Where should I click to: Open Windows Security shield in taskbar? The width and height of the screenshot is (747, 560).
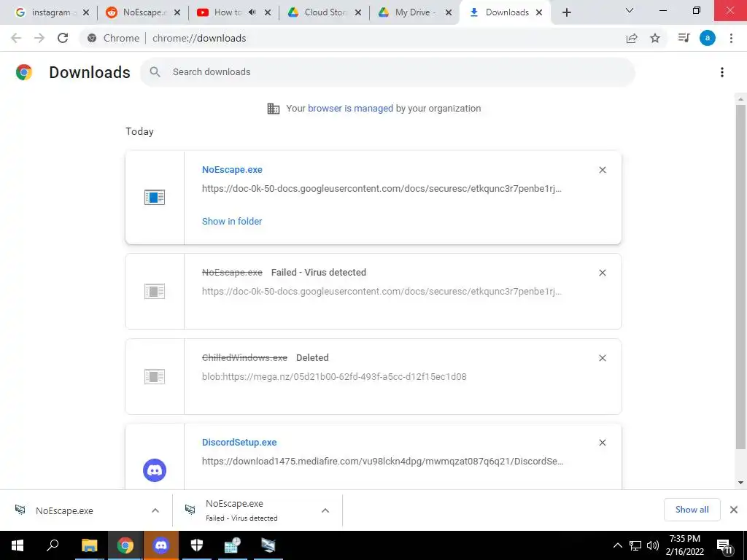coord(197,545)
